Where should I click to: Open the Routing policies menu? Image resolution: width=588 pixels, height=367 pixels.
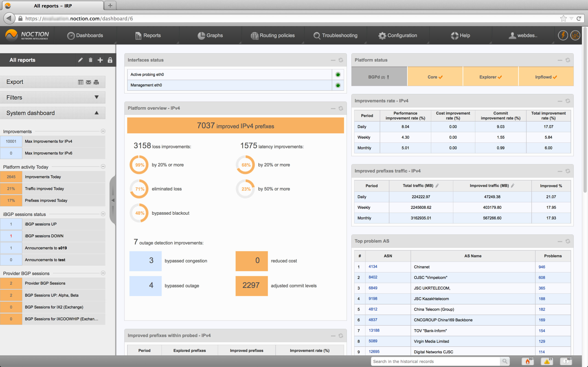(x=273, y=35)
